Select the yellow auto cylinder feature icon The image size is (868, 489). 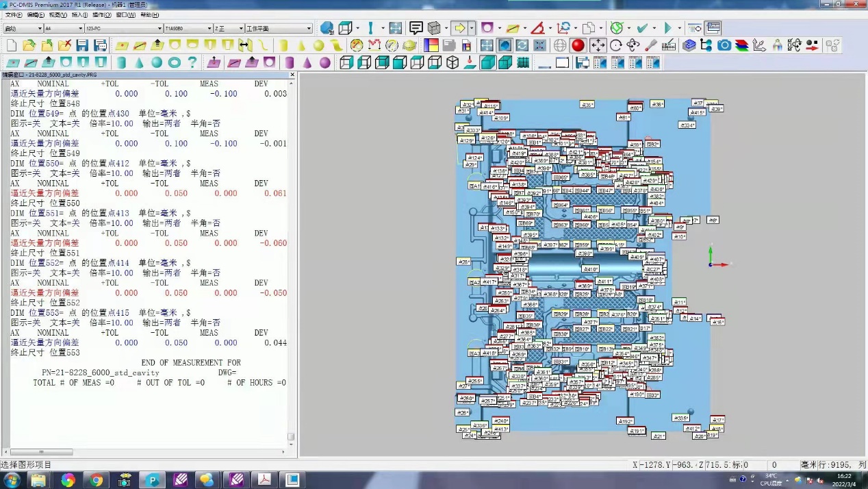point(283,45)
